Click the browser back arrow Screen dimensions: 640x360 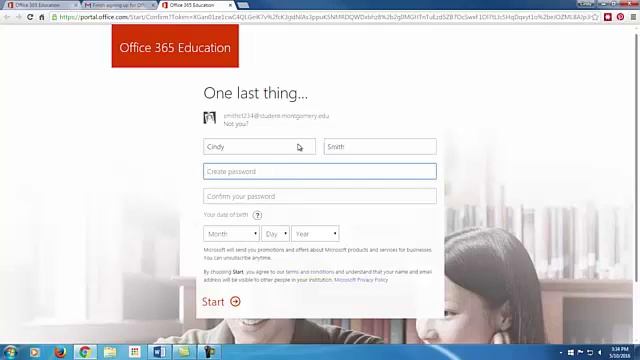pos(7,17)
